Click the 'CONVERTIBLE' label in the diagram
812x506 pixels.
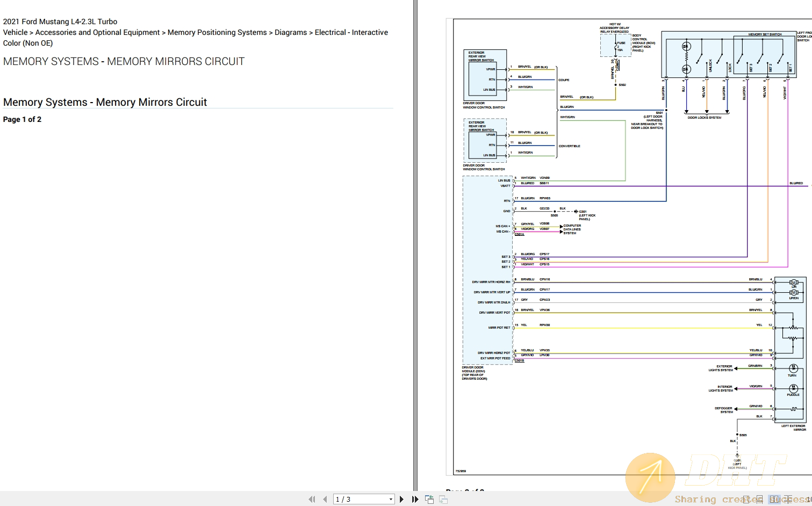pyautogui.click(x=570, y=146)
